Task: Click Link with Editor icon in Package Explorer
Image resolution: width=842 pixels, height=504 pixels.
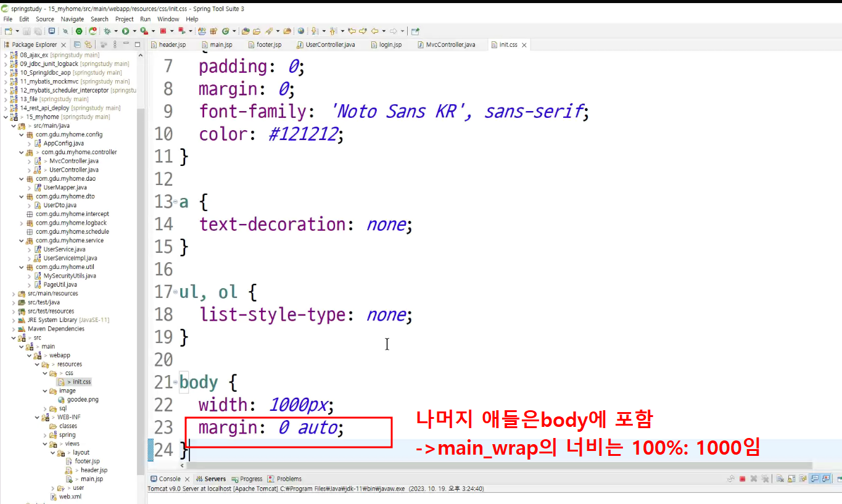Action: pos(88,44)
